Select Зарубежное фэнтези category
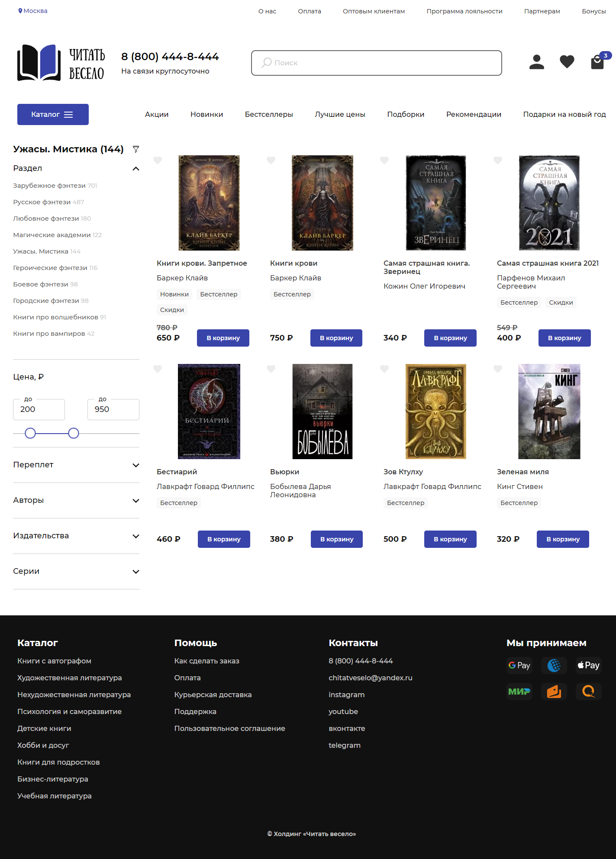The height and width of the screenshot is (859, 616). (55, 186)
